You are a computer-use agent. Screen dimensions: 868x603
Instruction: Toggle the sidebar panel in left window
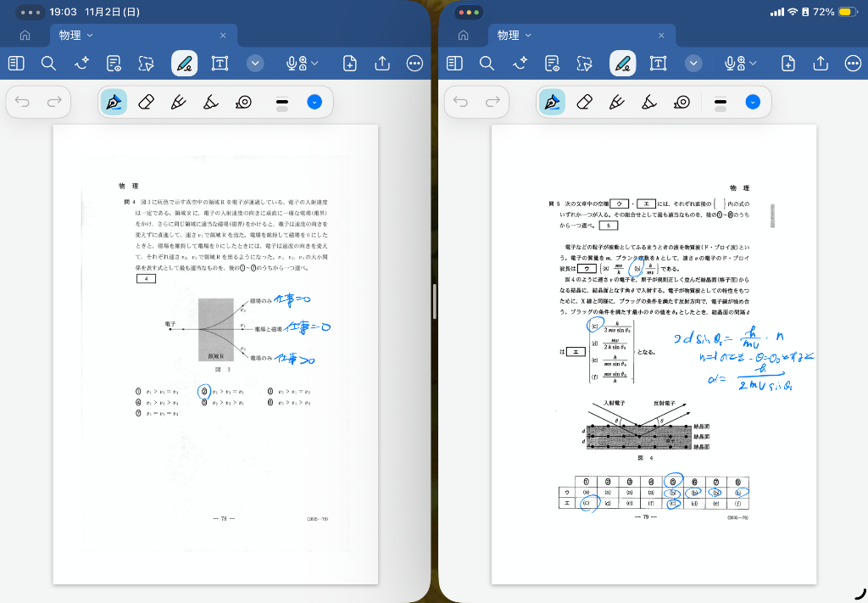[16, 64]
